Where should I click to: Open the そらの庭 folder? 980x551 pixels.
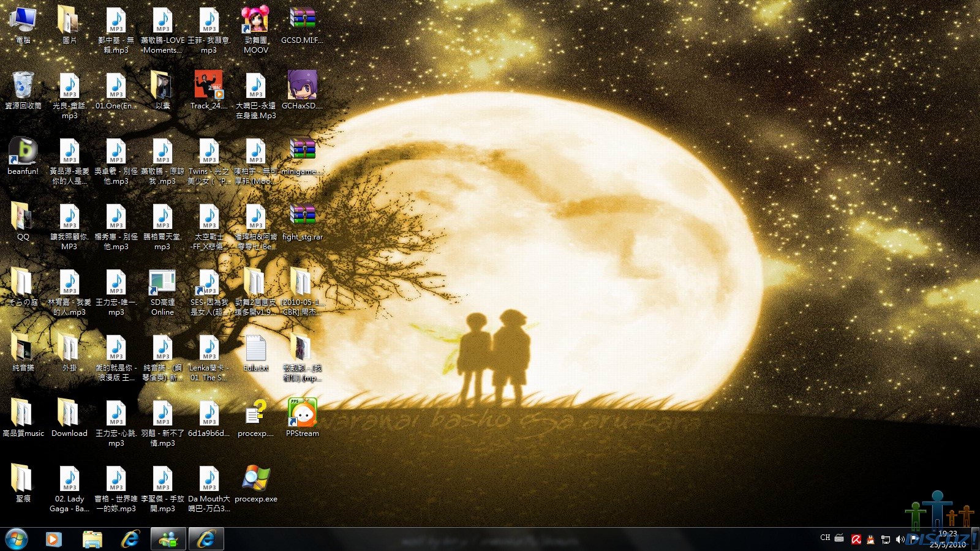(x=23, y=288)
